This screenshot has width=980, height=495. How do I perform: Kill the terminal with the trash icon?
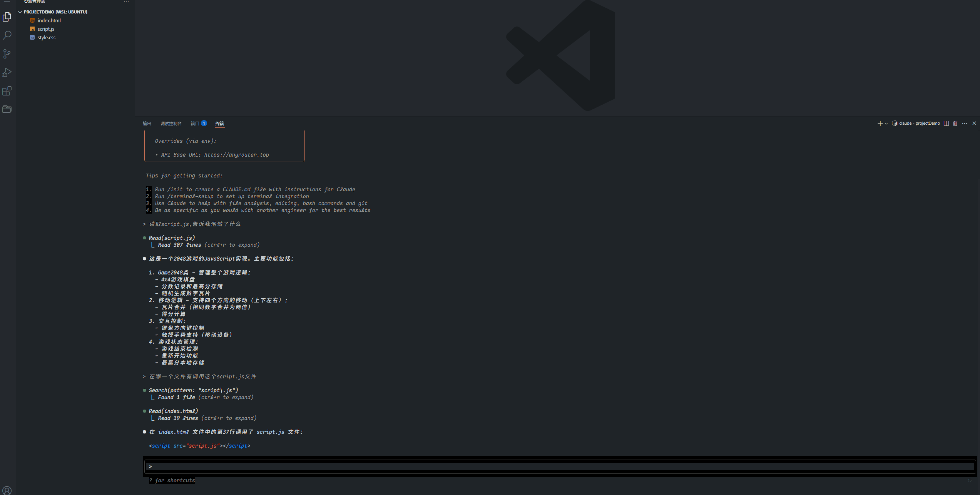(955, 123)
